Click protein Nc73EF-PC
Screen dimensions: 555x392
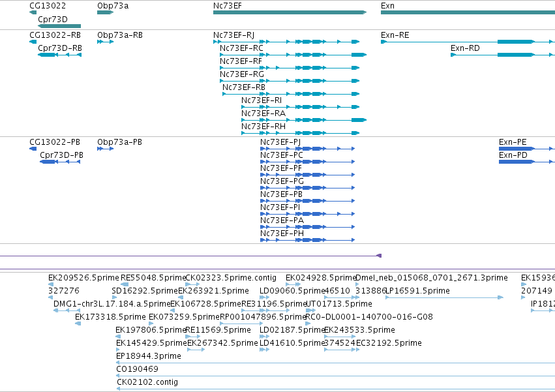tap(308, 162)
